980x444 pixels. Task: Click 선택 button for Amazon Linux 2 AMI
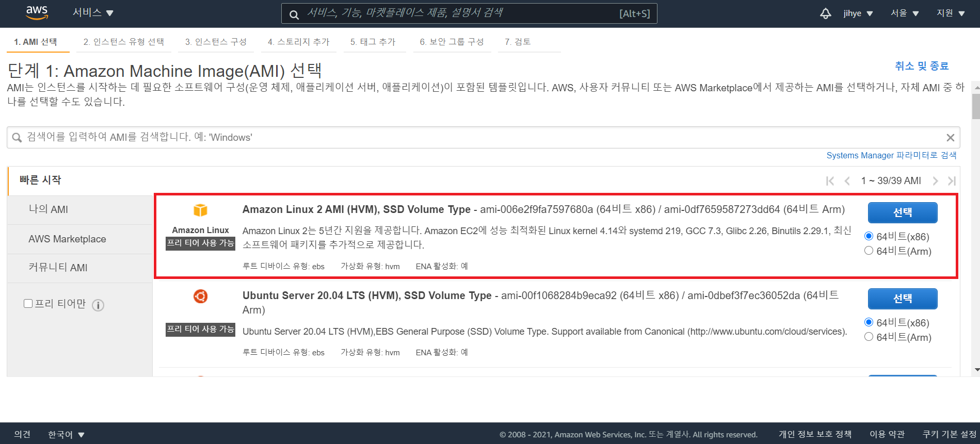pos(903,212)
